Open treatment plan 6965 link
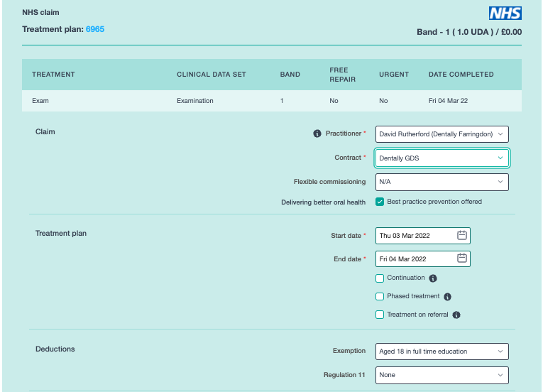 (95, 29)
